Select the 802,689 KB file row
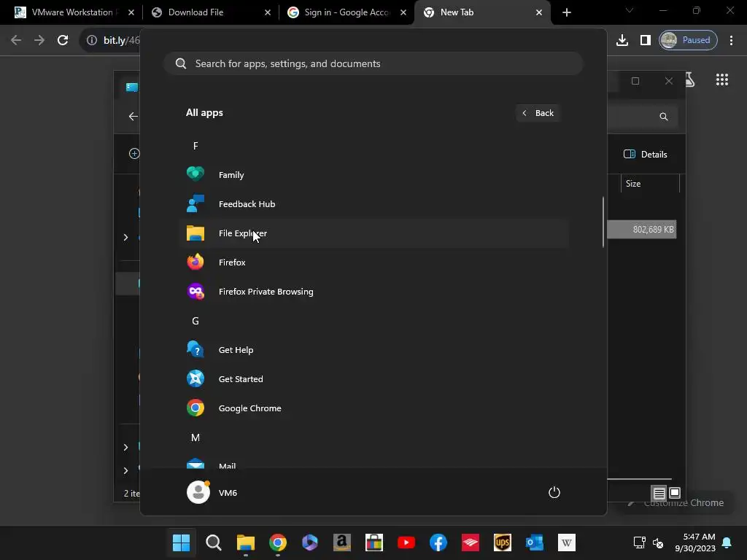The height and width of the screenshot is (560, 747). tap(642, 230)
